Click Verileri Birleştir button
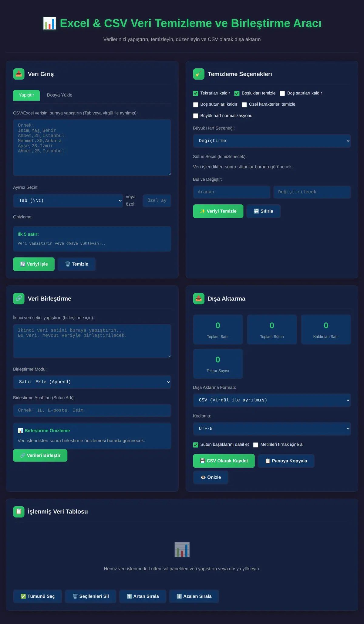Screen dimensions: 364x624 40,455
